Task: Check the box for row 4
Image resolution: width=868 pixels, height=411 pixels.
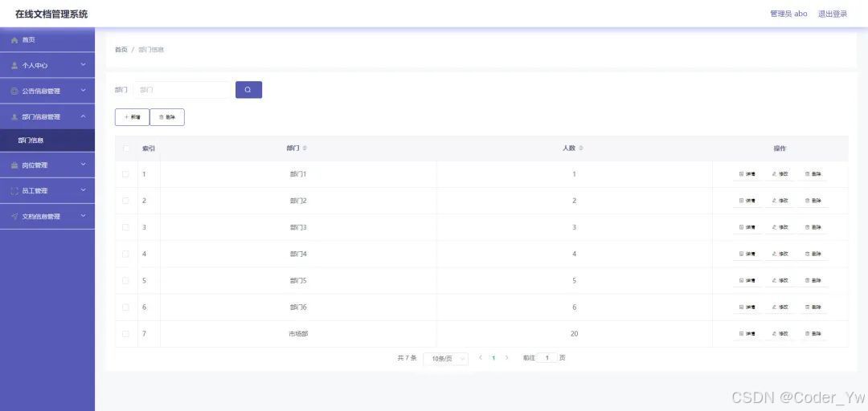Action: (125, 254)
